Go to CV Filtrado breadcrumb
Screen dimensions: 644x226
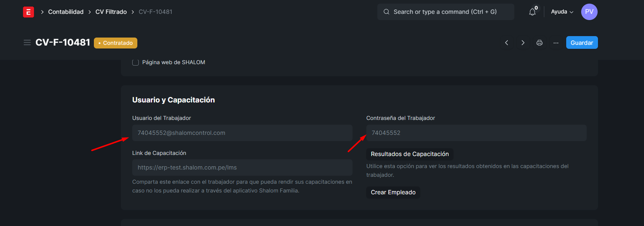[111, 12]
